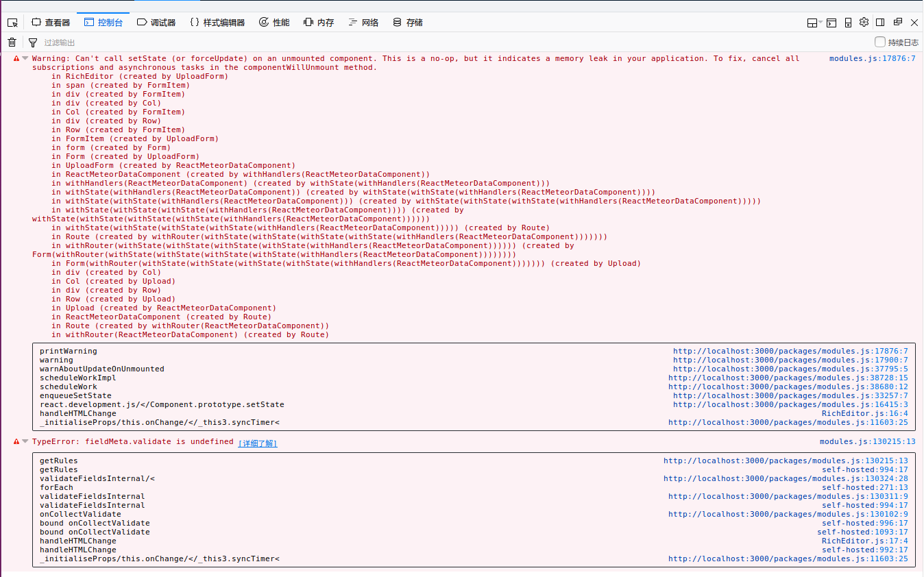Select the element picker tool

point(12,21)
